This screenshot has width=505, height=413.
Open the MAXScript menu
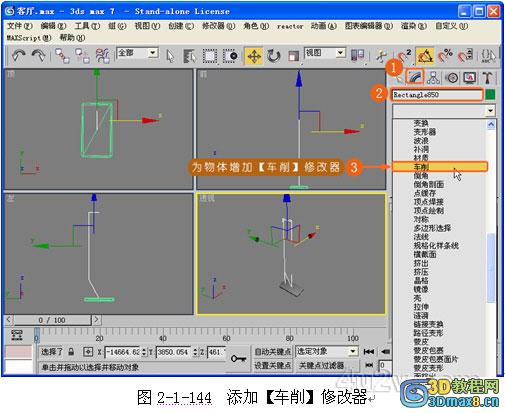tap(29, 38)
